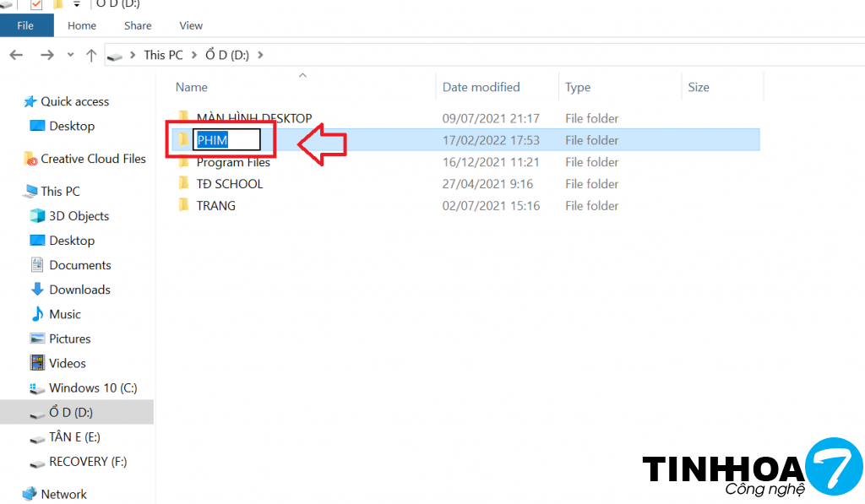The image size is (865, 504).
Task: Click the Back navigation arrow
Action: 15,55
